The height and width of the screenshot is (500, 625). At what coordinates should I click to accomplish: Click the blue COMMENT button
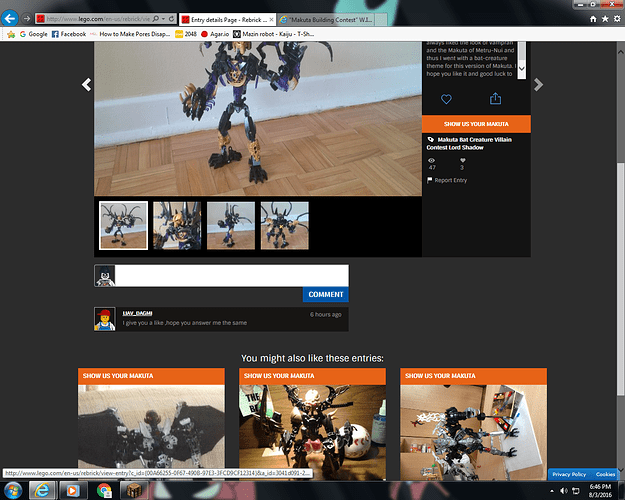click(x=326, y=294)
